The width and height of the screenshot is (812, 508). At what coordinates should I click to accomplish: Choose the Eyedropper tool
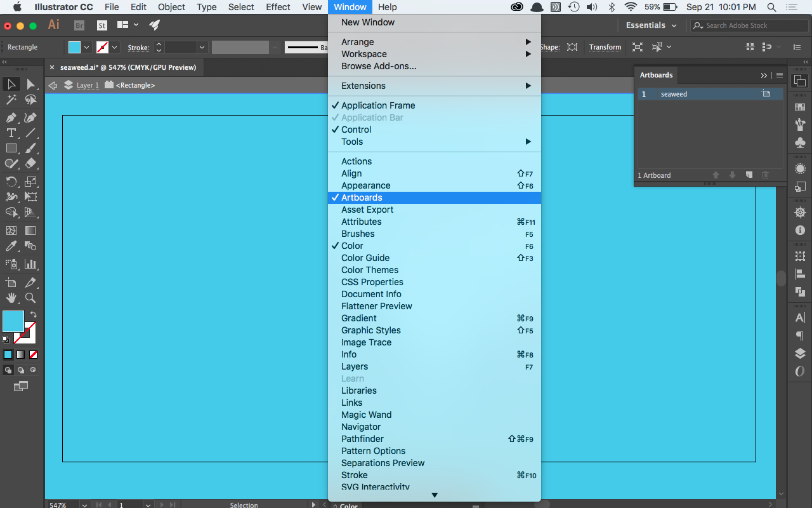click(11, 246)
